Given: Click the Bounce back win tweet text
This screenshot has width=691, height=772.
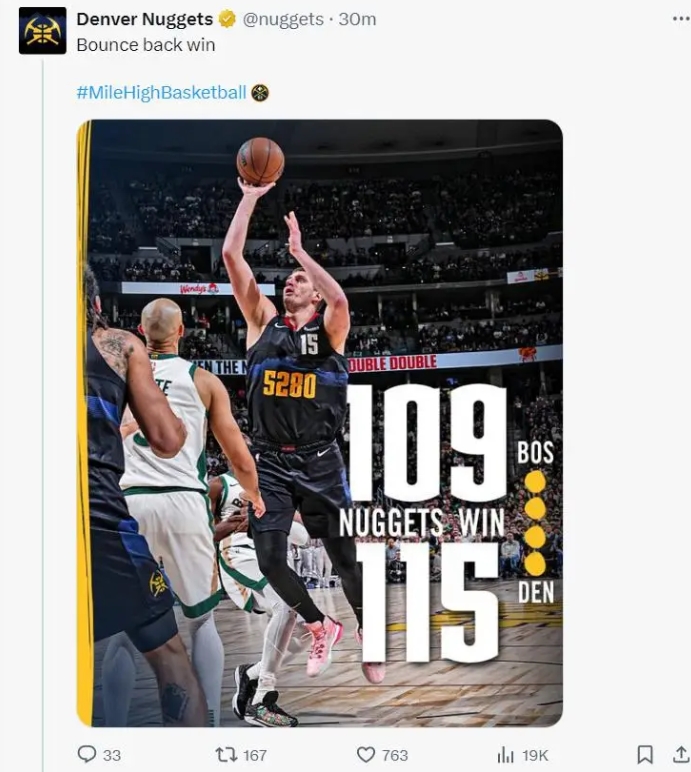Looking at the screenshot, I should tap(146, 45).
